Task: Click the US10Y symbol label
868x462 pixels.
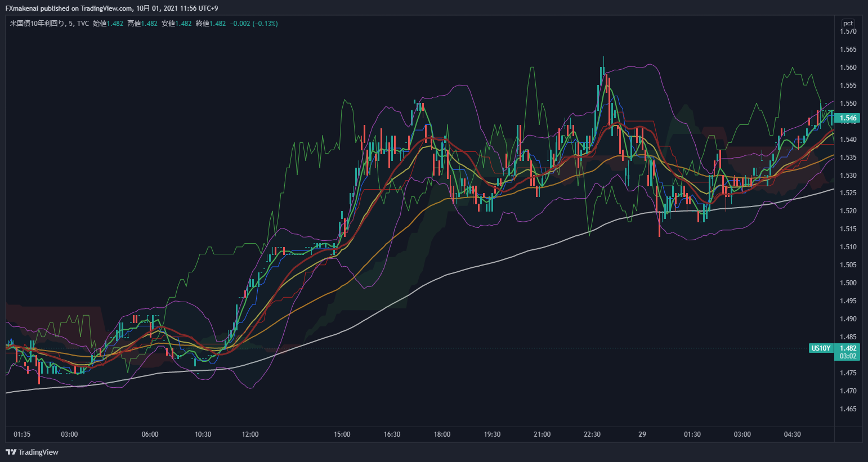Action: point(821,348)
